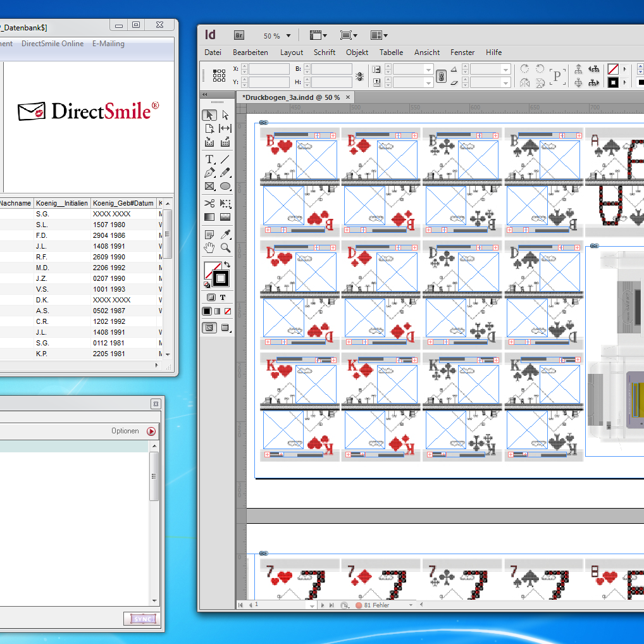This screenshot has height=644, width=644.
Task: Click the Stroke color box in tools panel
Action: coord(221,278)
